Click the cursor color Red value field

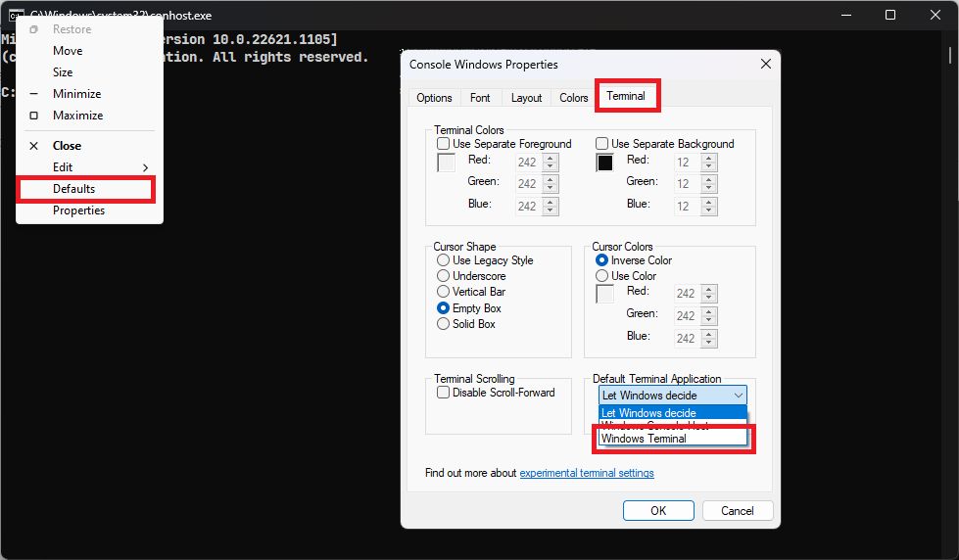pyautogui.click(x=687, y=294)
